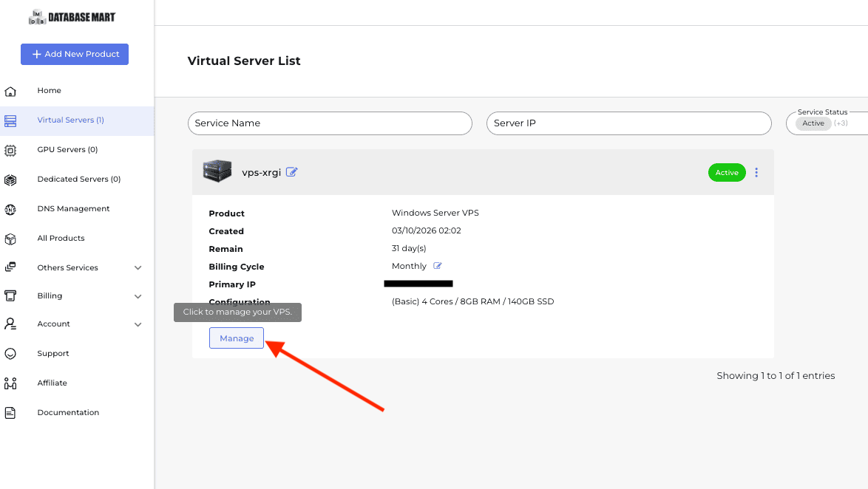
Task: Click the GPU Servers chip icon
Action: click(x=10, y=151)
